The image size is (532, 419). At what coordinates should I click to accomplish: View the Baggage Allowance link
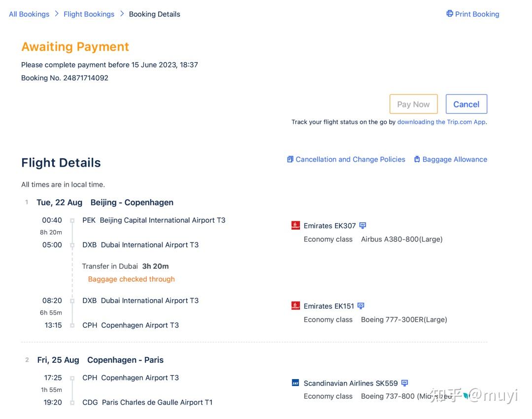455,159
